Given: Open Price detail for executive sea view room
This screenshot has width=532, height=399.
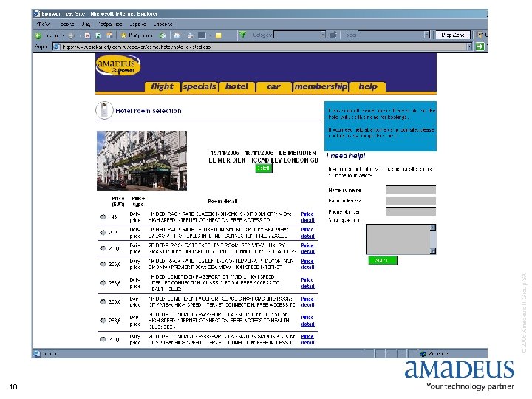Looking at the screenshot, I should (x=307, y=248).
